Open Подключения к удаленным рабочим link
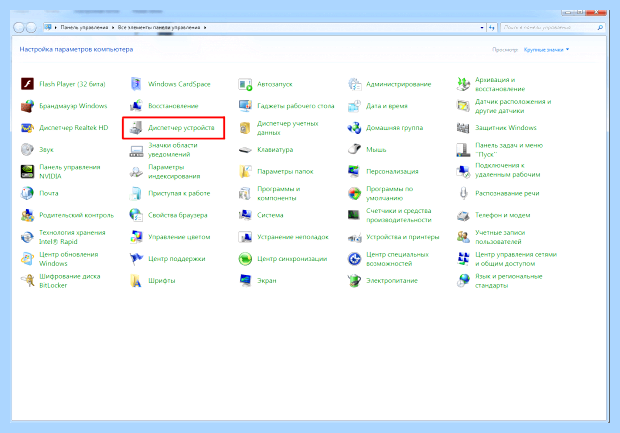620x433 pixels. [x=507, y=170]
